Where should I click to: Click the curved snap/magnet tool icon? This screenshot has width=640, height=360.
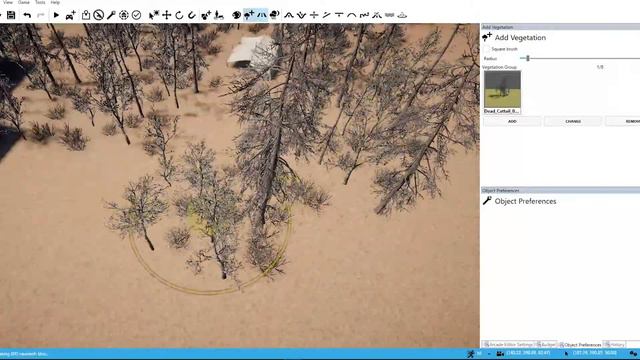click(x=192, y=15)
